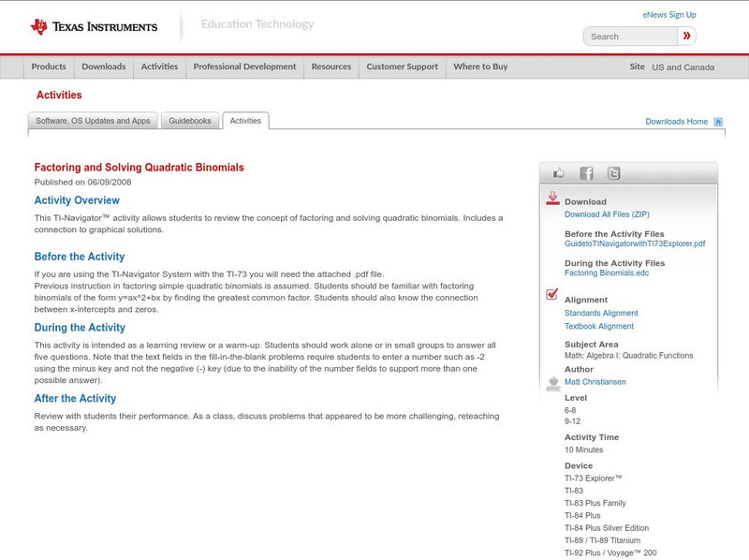Click the TI-83 Plus Family device entry
This screenshot has width=749, height=560.
coord(595,503)
